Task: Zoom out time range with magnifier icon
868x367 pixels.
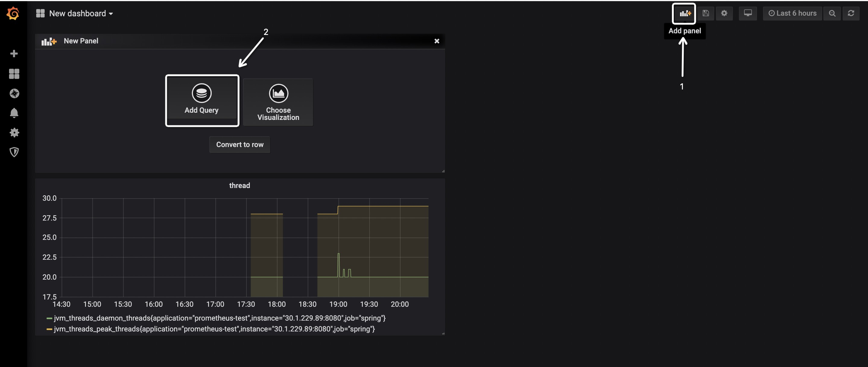Action: coord(832,14)
